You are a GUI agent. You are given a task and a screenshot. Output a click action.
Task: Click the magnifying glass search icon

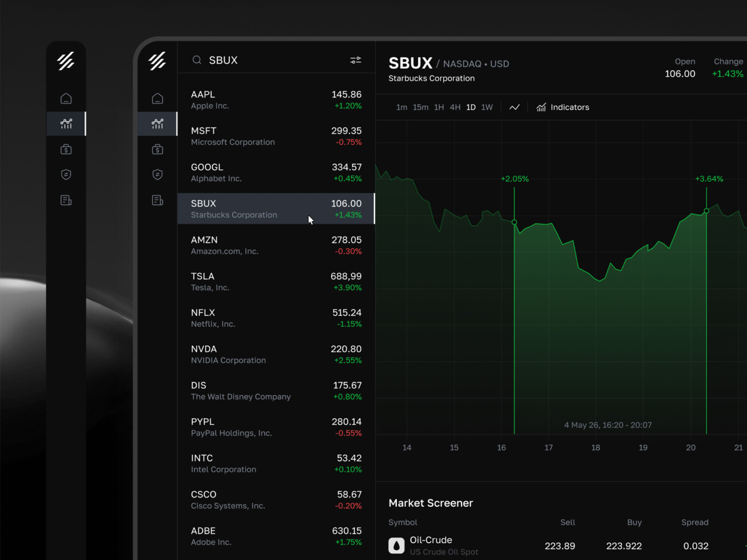click(197, 60)
